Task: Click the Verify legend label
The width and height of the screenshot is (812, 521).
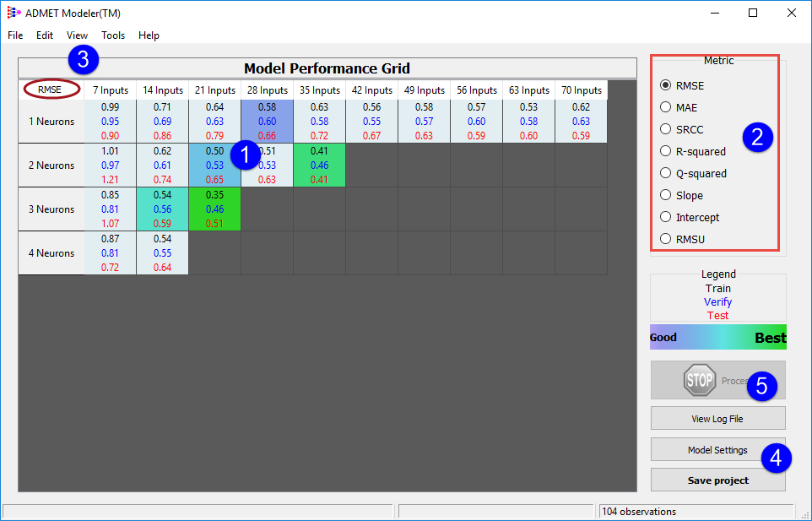Action: 717,302
